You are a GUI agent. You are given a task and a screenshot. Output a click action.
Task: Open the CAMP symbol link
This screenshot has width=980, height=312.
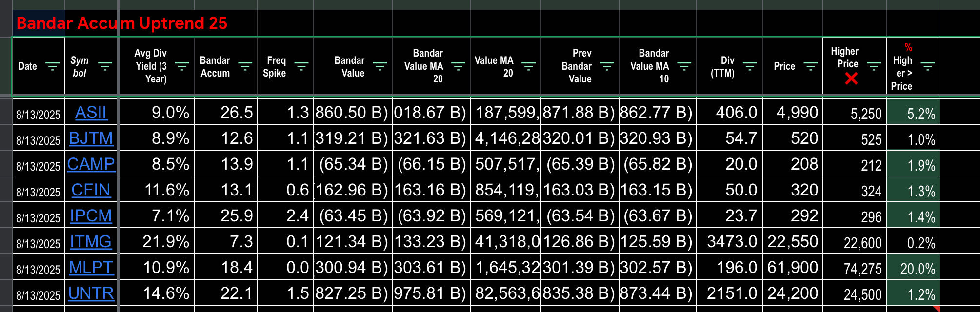pyautogui.click(x=91, y=164)
